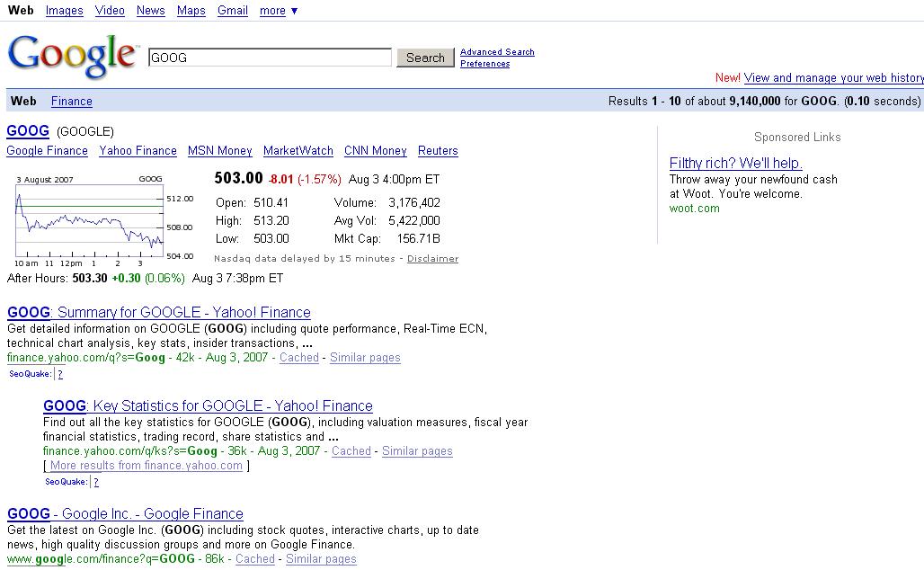Open Cached link for Key Statistics result
This screenshot has height=570, width=924.
351,451
